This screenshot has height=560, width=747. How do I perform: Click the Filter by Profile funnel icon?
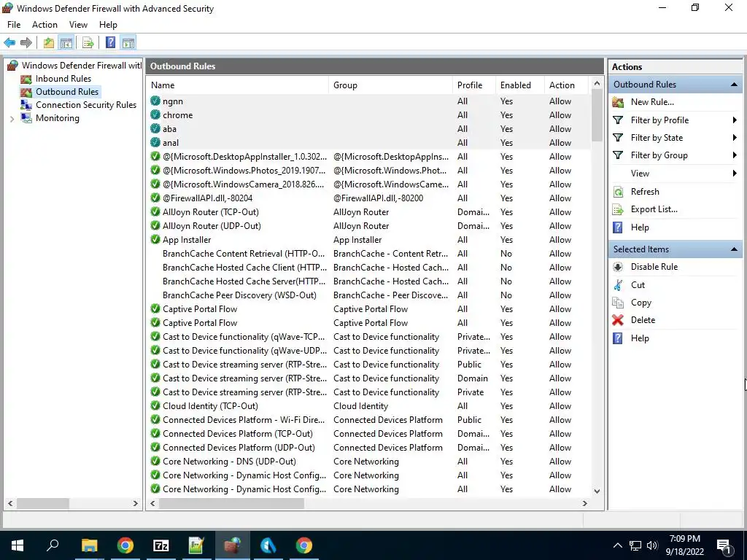[618, 120]
